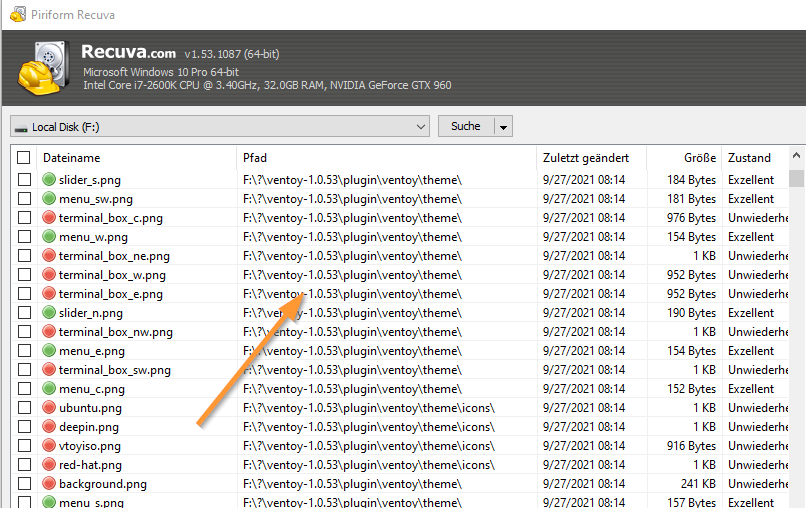Viewport: 806px width, 508px height.
Task: Click the green status dot of menu_c.png
Action: (49, 389)
